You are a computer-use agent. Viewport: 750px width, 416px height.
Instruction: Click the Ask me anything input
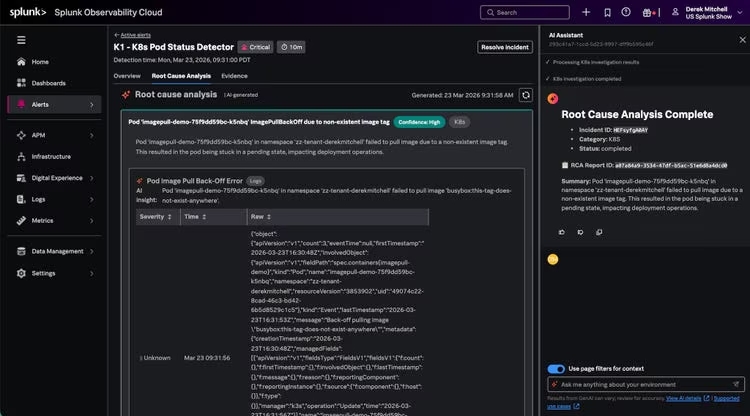(x=646, y=384)
